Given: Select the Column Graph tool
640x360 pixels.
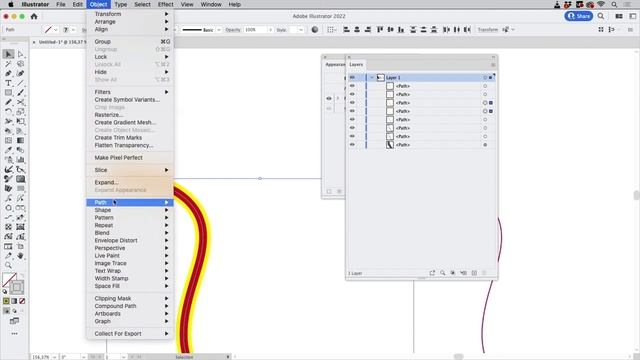Looking at the screenshot, I should 20,160.
